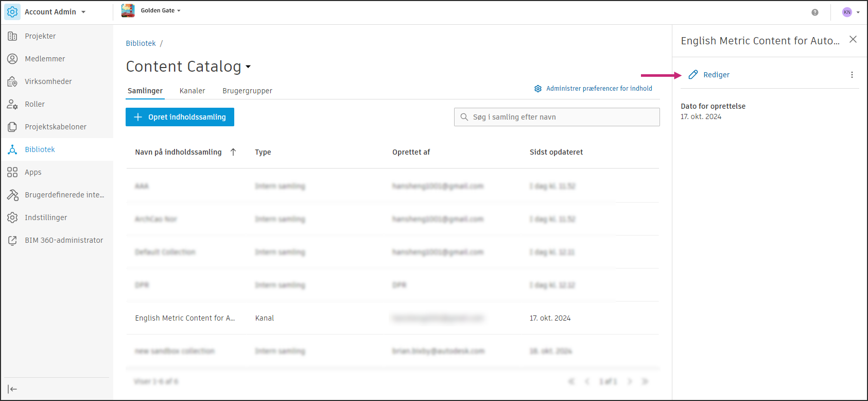Open Administrer præferencer for indhold
The image size is (868, 401).
point(599,89)
